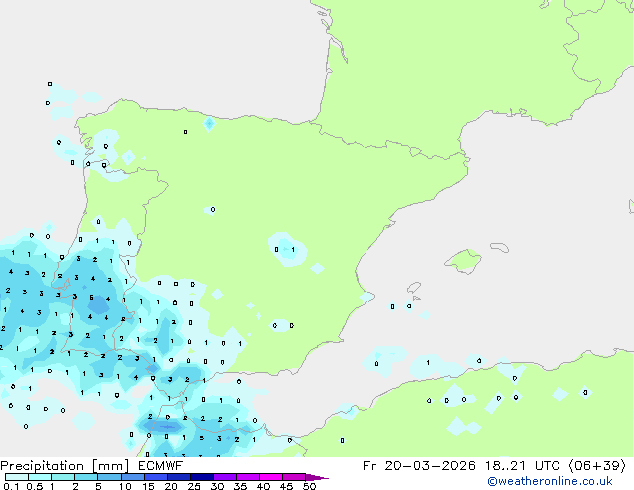Click the legend label '25'

coord(194,486)
